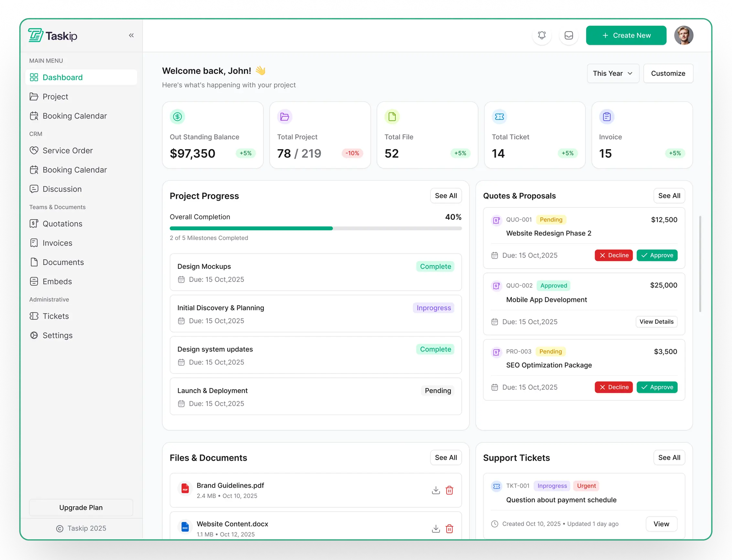Viewport: 732px width, 560px height.
Task: Click the vertical scrollbar on the right
Action: 700,264
